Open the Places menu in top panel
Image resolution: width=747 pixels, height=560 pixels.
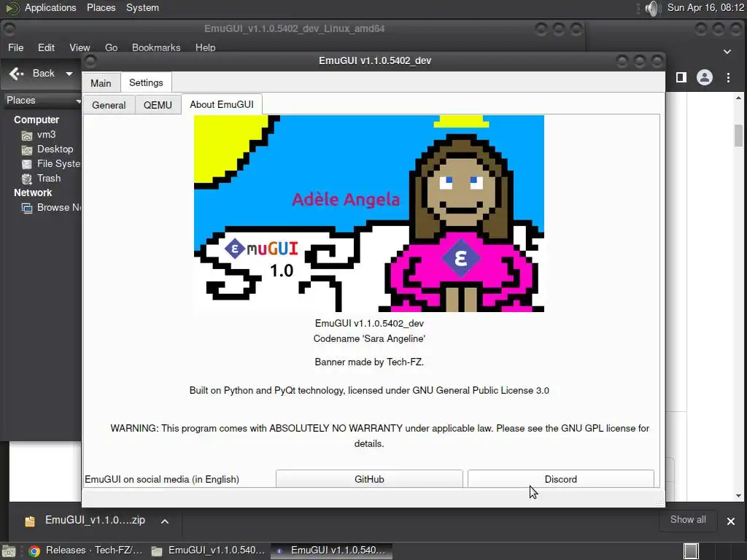[x=101, y=7]
